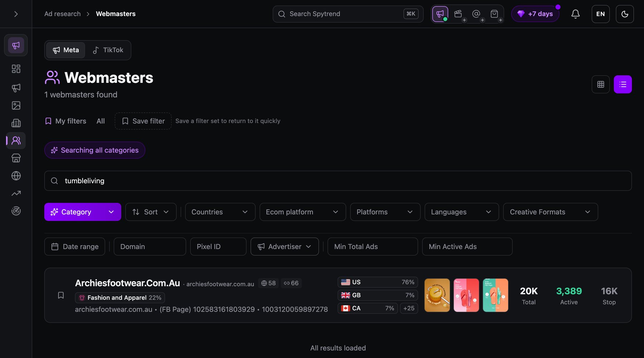Open the dashboard grid icon in sidebar
Image resolution: width=644 pixels, height=358 pixels.
click(16, 69)
